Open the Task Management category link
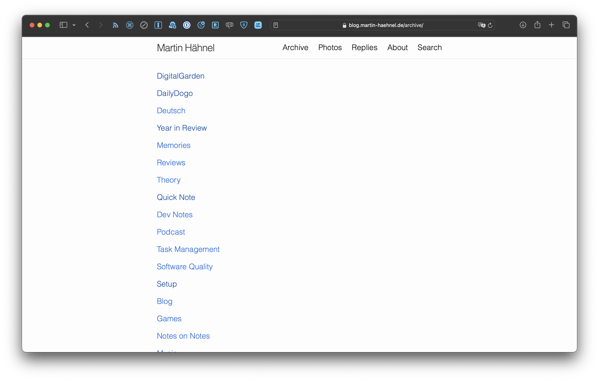The height and width of the screenshot is (381, 599). click(x=188, y=249)
